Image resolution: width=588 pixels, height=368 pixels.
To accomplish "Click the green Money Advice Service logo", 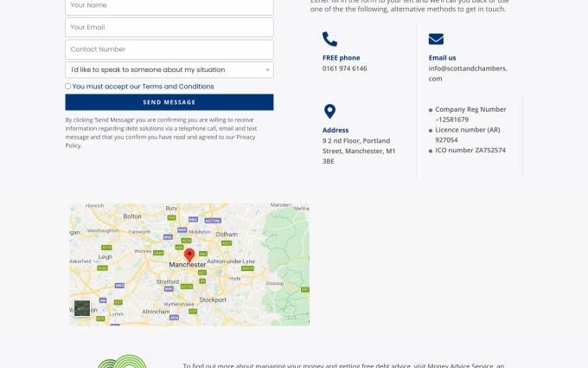I will click(123, 363).
